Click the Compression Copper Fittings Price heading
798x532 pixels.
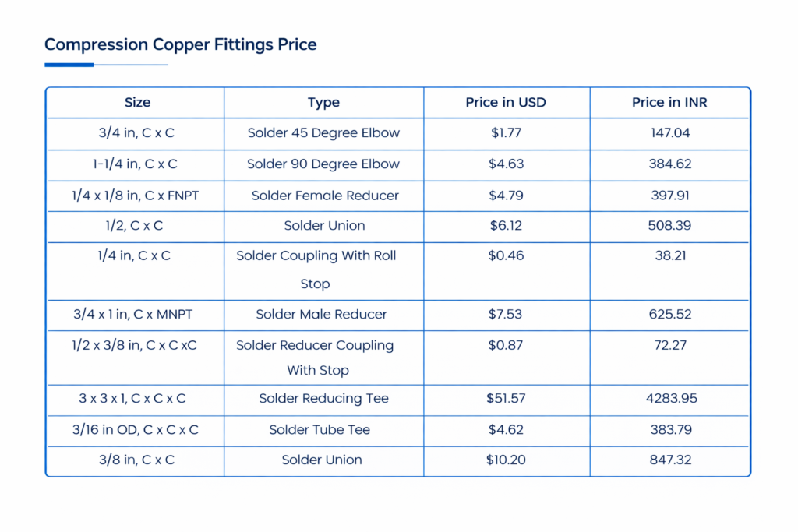click(x=180, y=44)
